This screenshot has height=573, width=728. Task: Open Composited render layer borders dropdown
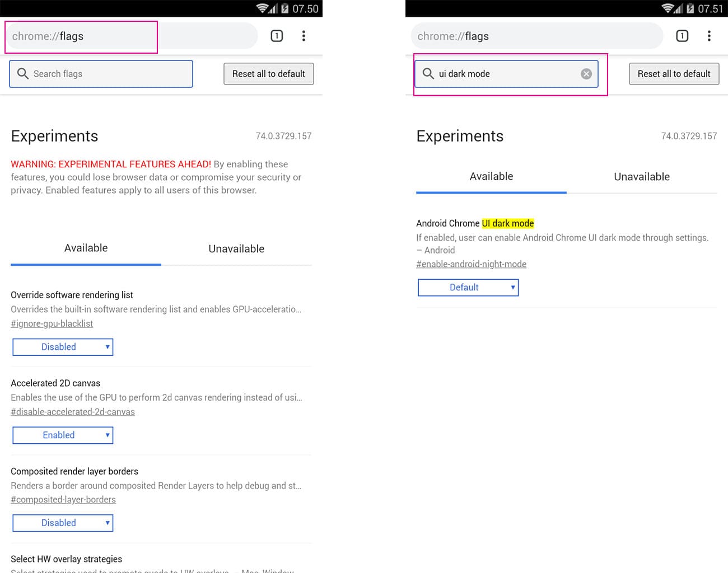63,523
